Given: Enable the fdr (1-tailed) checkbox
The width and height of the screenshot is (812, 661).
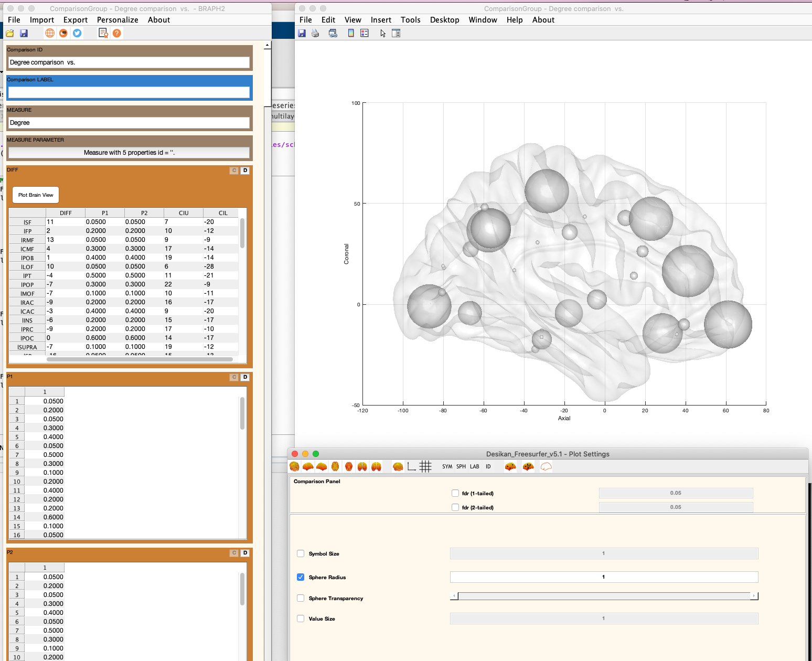Looking at the screenshot, I should point(455,493).
